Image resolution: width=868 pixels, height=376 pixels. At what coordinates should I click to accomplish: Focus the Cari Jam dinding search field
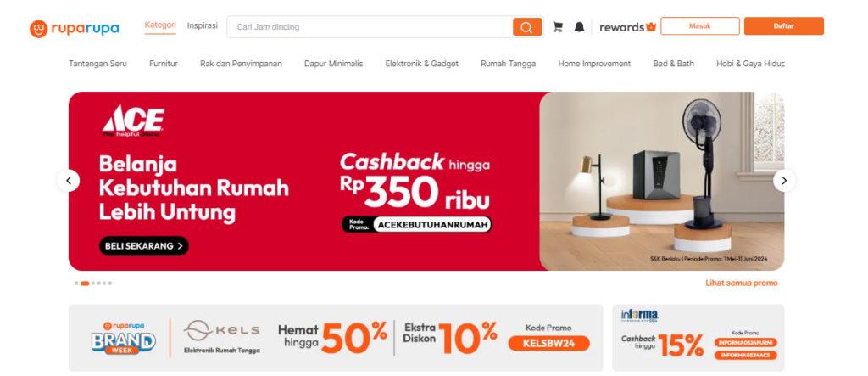(x=370, y=26)
